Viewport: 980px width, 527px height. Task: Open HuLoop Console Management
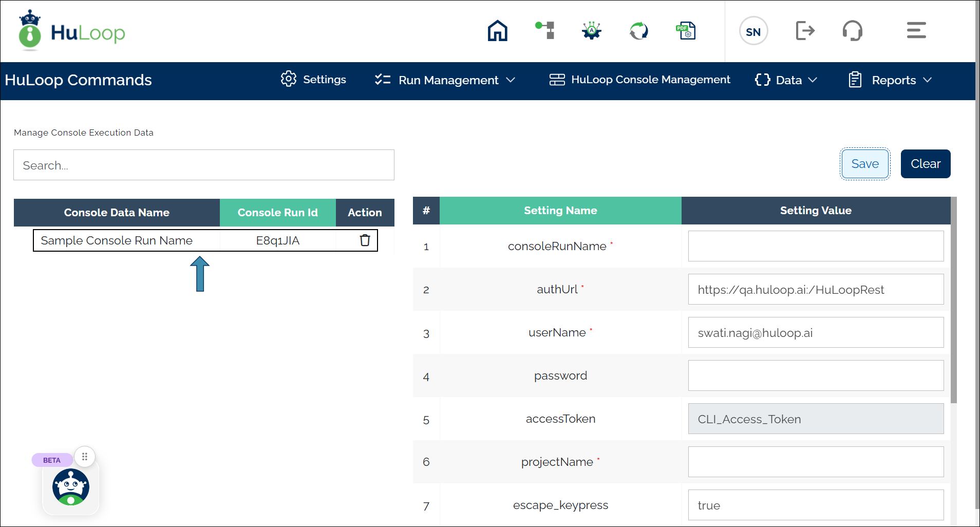tap(639, 80)
